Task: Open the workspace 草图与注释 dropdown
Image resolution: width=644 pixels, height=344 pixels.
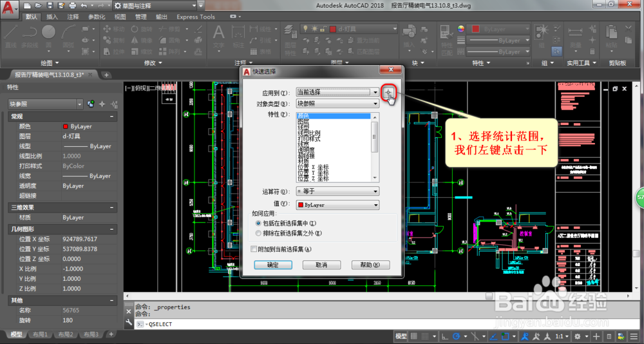Action: (154, 6)
